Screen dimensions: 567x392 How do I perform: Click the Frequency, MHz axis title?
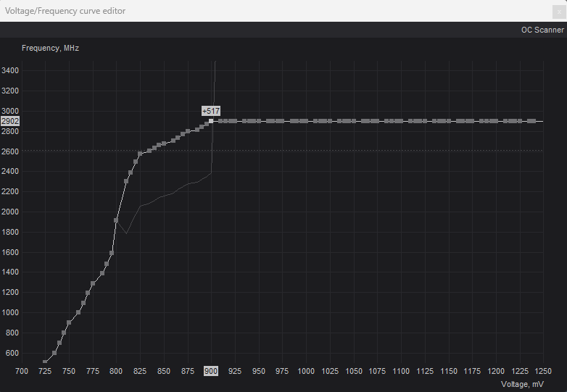50,48
